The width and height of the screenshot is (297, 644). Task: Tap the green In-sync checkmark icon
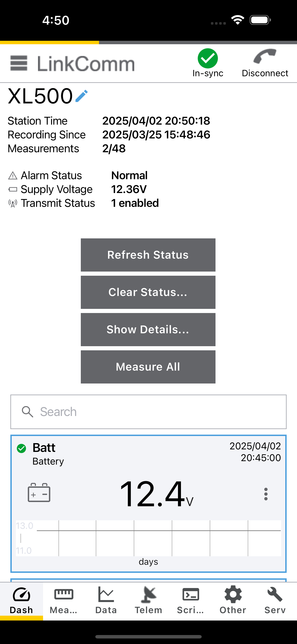point(208,58)
